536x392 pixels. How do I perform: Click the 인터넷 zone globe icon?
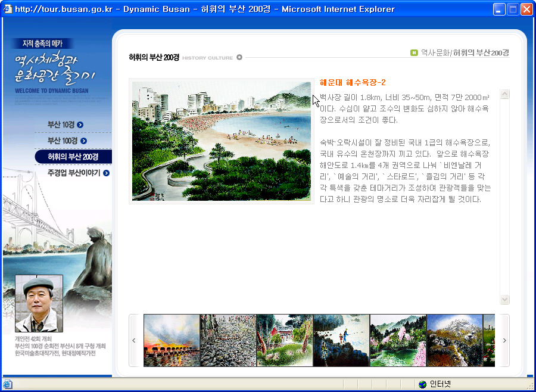[422, 384]
